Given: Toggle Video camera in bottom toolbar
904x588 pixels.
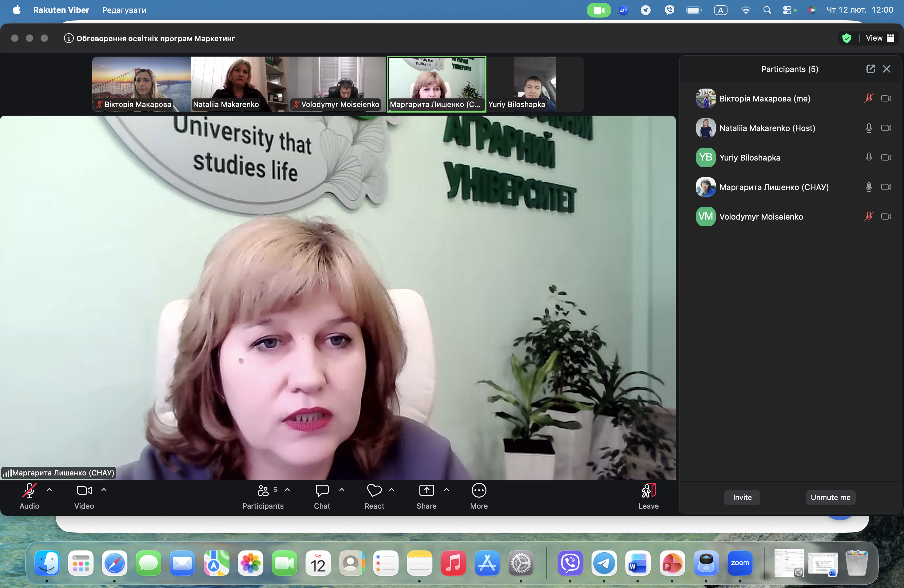Looking at the screenshot, I should tap(84, 491).
